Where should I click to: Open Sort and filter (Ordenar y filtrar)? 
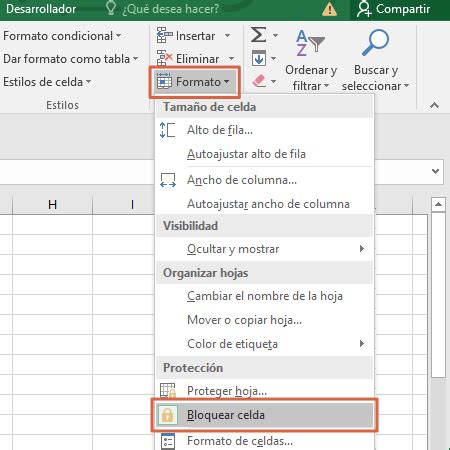[311, 60]
